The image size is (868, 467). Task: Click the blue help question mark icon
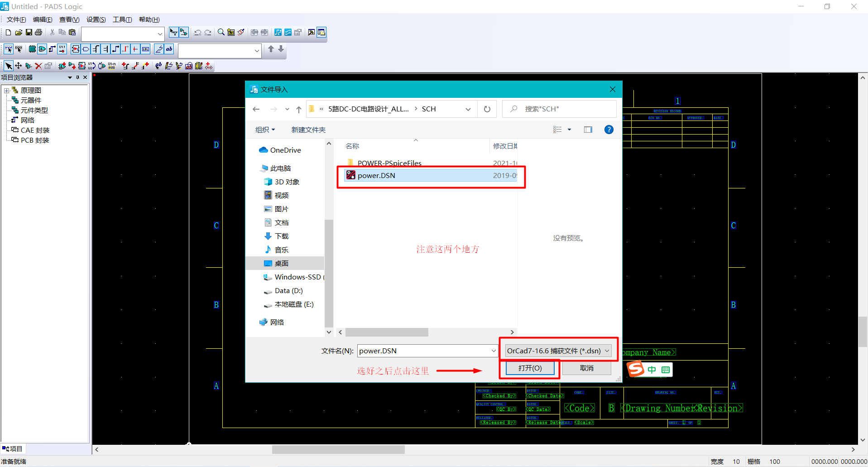(609, 130)
